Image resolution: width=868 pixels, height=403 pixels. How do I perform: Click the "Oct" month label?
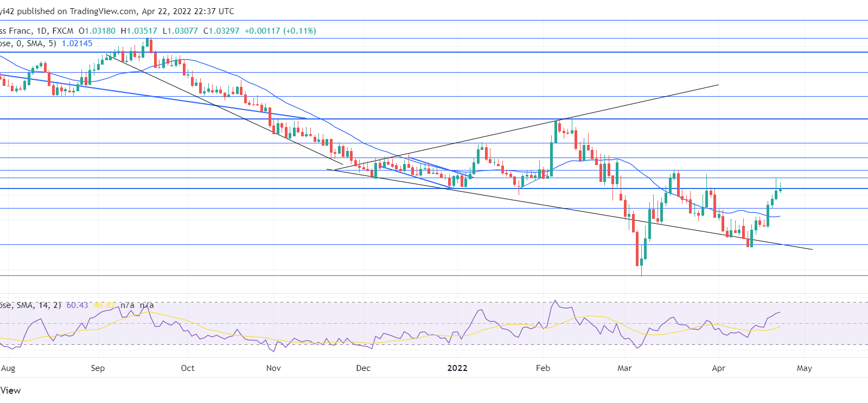pos(188,368)
